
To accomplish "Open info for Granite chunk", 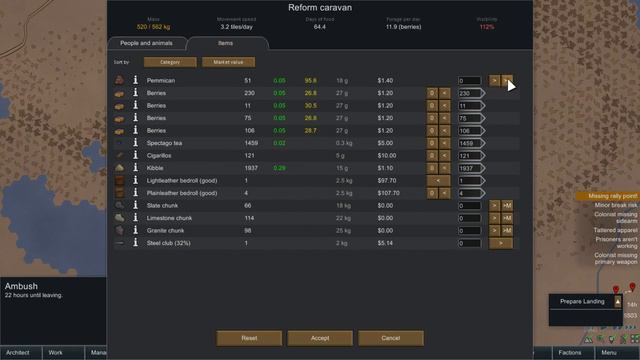I will (x=136, y=231).
